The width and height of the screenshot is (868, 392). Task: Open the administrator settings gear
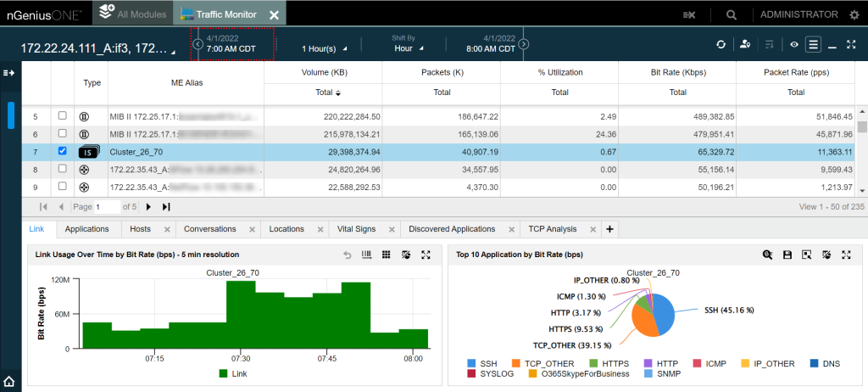click(x=854, y=15)
